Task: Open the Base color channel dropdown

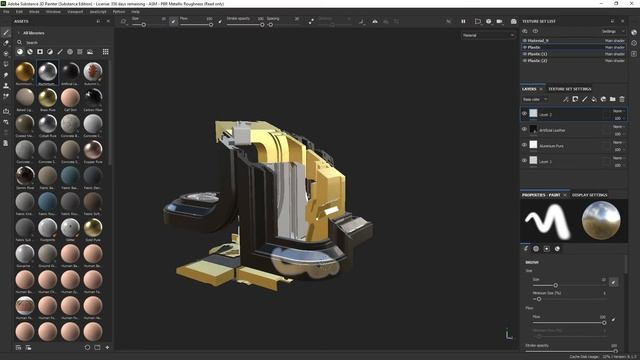Action: [535, 99]
